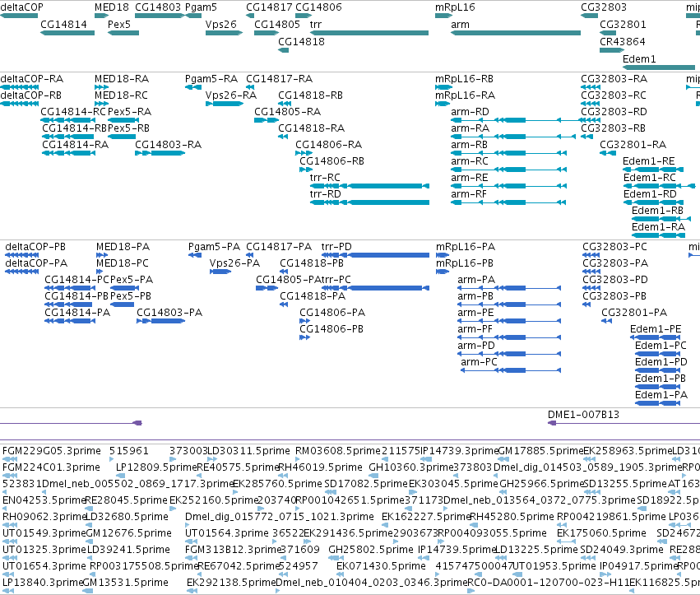
Task: Select transcript Edem1-RA
Action: (658, 227)
